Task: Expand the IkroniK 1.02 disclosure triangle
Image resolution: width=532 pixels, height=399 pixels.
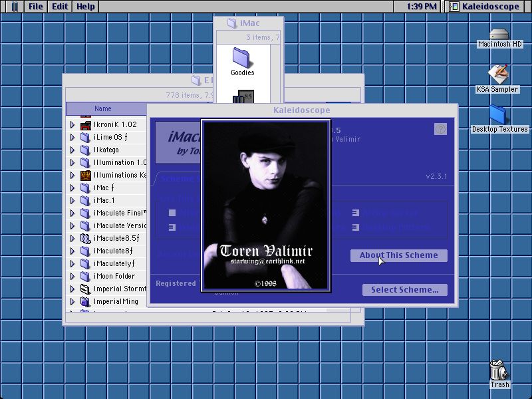Action: [x=72, y=125]
